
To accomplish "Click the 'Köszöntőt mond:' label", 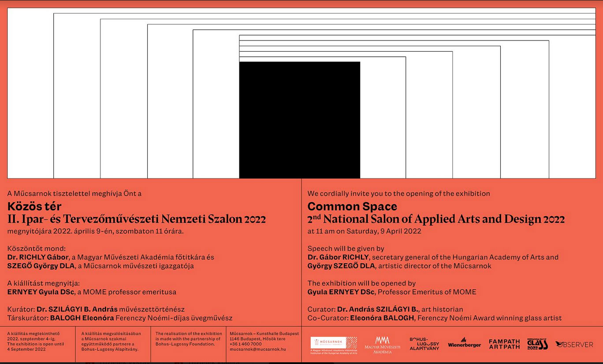I will click(37, 249).
